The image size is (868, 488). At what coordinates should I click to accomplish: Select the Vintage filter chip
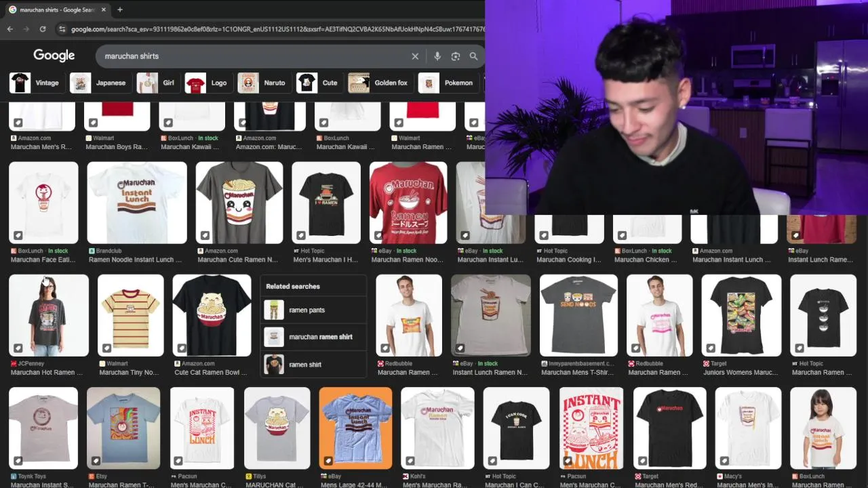point(35,83)
